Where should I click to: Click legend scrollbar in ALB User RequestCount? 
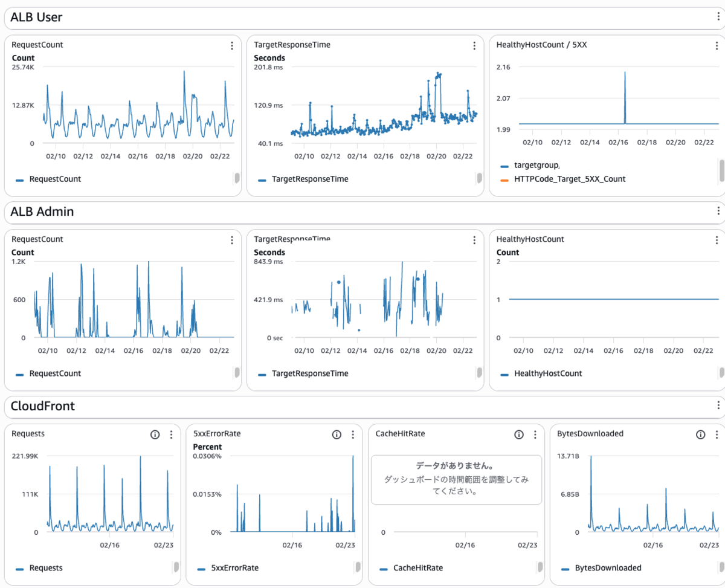coord(237,178)
